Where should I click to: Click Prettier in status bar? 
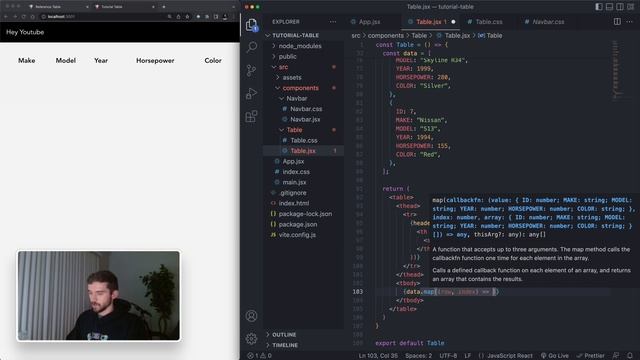(x=591, y=356)
